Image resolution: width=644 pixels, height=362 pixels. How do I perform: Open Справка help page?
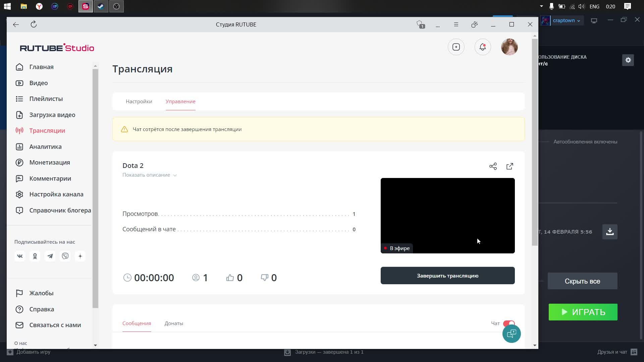42,309
